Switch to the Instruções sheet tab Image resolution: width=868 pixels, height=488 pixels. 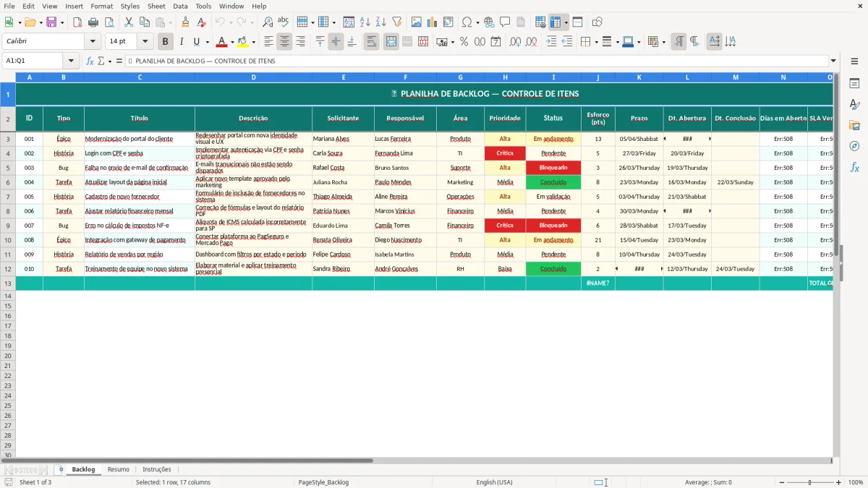point(157,469)
